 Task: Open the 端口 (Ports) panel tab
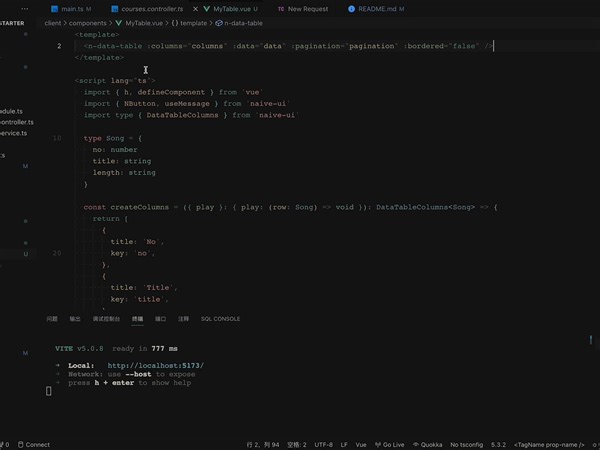(160, 319)
